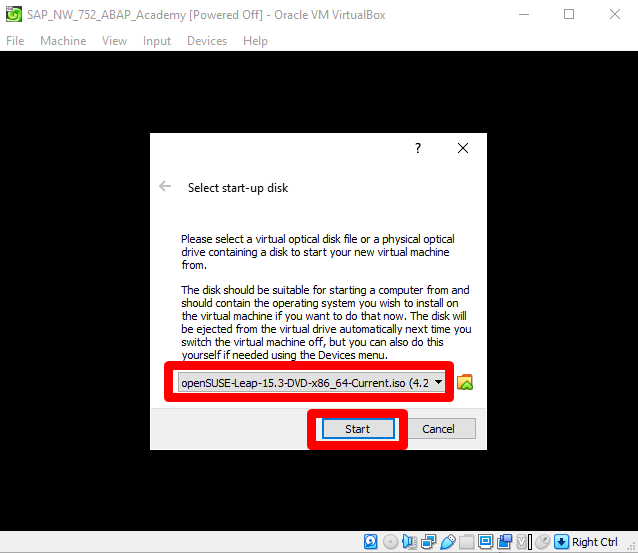Click the Cancel button
Screen dimensions: 638x553
click(438, 429)
